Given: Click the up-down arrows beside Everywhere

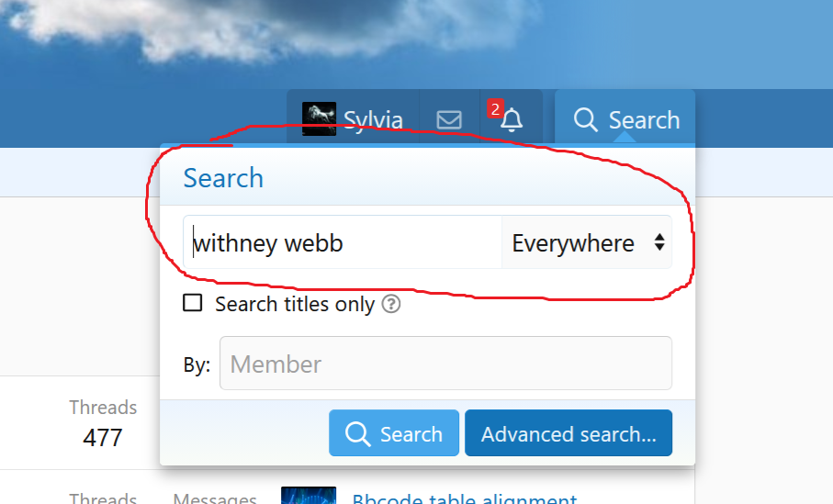Looking at the screenshot, I should click(659, 243).
